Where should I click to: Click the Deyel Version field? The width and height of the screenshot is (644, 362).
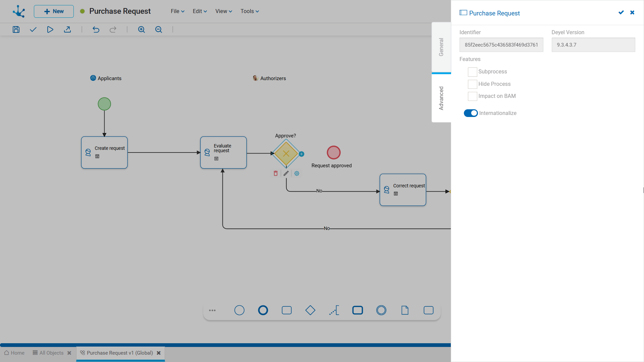coord(593,45)
